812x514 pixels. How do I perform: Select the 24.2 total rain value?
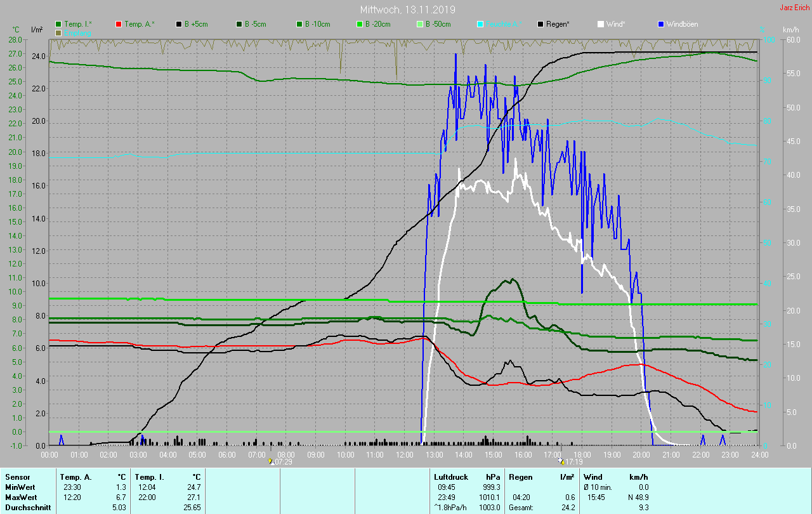[568, 507]
